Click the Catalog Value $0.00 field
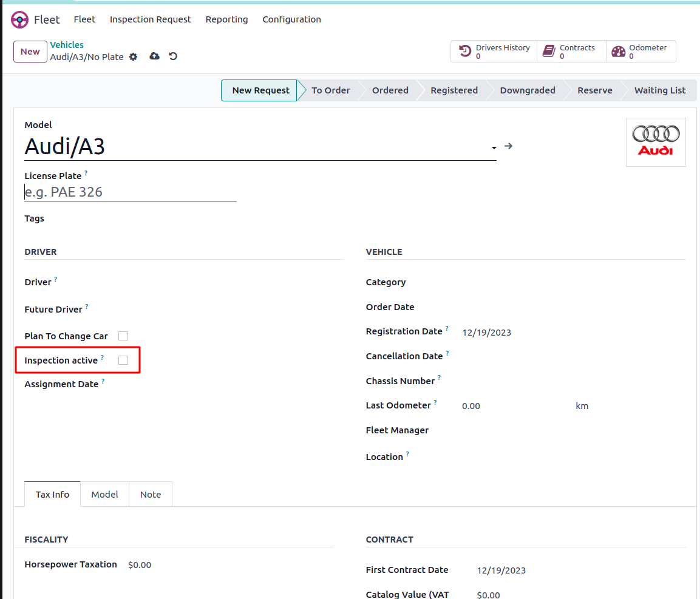The image size is (700, 599). pos(488,595)
